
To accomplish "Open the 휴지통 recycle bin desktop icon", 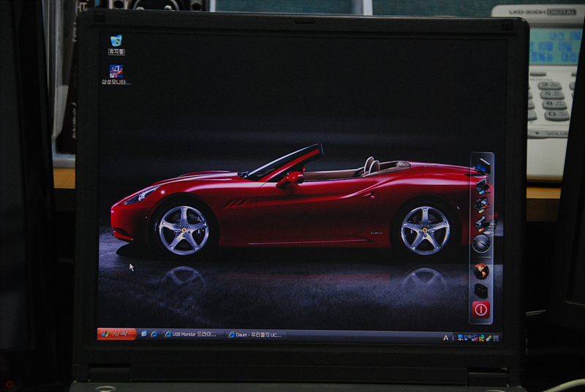I will pos(116,45).
